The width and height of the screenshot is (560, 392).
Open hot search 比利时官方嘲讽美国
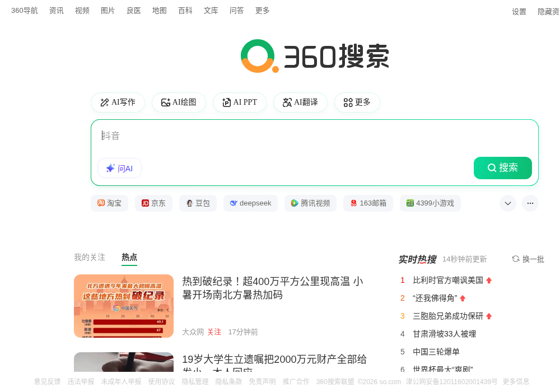[x=448, y=280]
